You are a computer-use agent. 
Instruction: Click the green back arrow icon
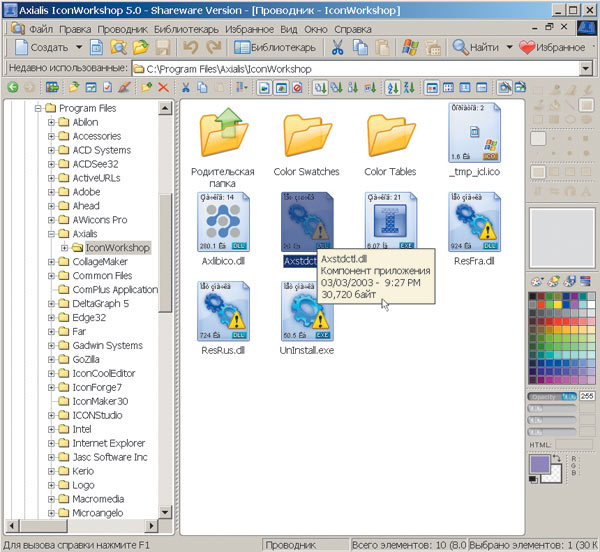[x=13, y=88]
